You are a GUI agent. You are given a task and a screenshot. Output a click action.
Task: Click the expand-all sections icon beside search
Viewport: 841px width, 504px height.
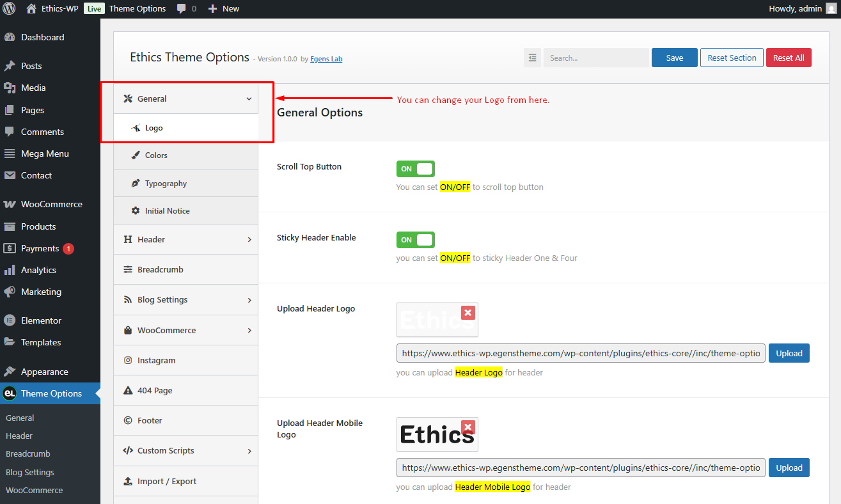coord(532,58)
